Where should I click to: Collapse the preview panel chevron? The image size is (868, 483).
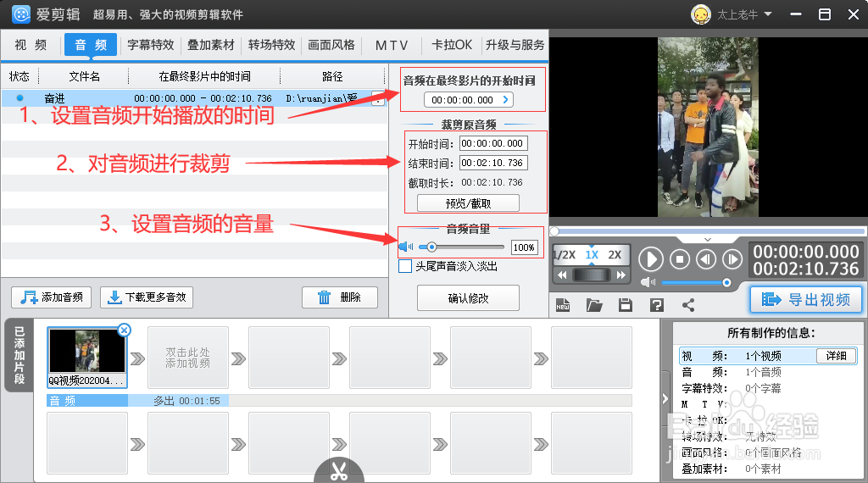pyautogui.click(x=708, y=240)
